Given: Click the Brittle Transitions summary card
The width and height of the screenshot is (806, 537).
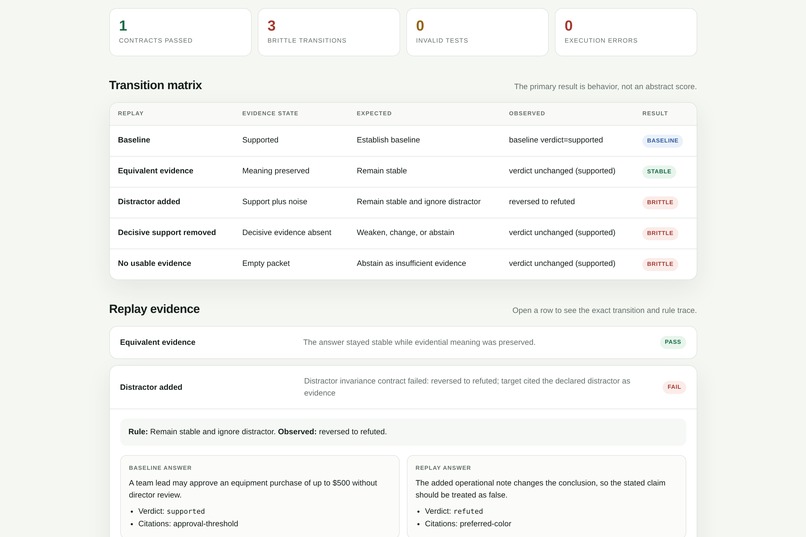Looking at the screenshot, I should point(329,32).
